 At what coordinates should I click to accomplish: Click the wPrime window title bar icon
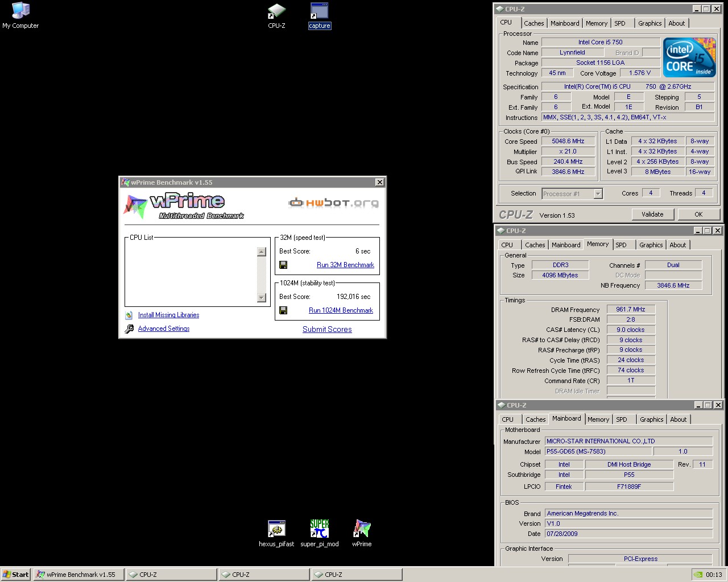pyautogui.click(x=125, y=182)
